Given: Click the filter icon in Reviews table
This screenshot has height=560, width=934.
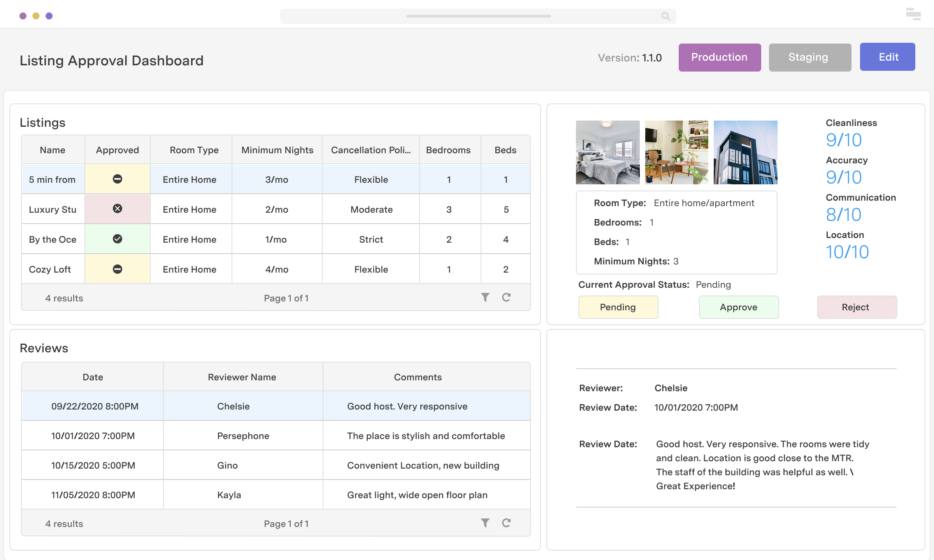Looking at the screenshot, I should click(485, 523).
